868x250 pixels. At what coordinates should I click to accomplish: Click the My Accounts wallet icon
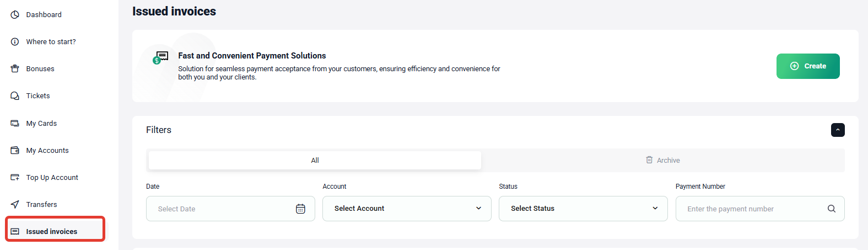(15, 150)
